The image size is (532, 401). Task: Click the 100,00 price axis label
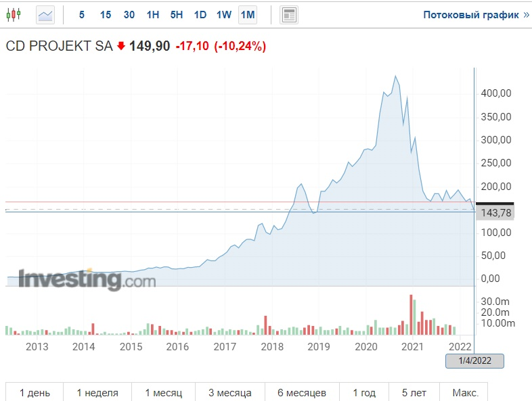click(x=495, y=233)
